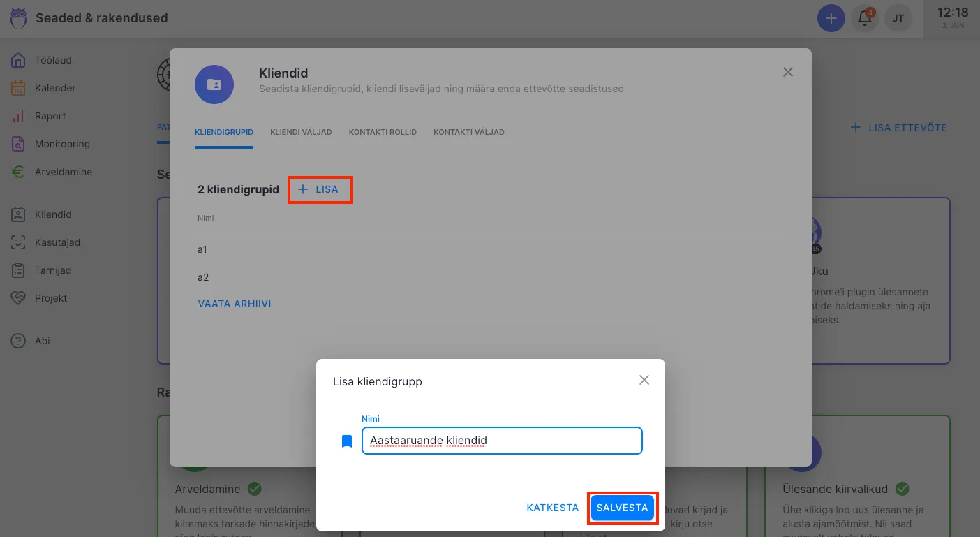Click the owl logo icon

[x=19, y=18]
